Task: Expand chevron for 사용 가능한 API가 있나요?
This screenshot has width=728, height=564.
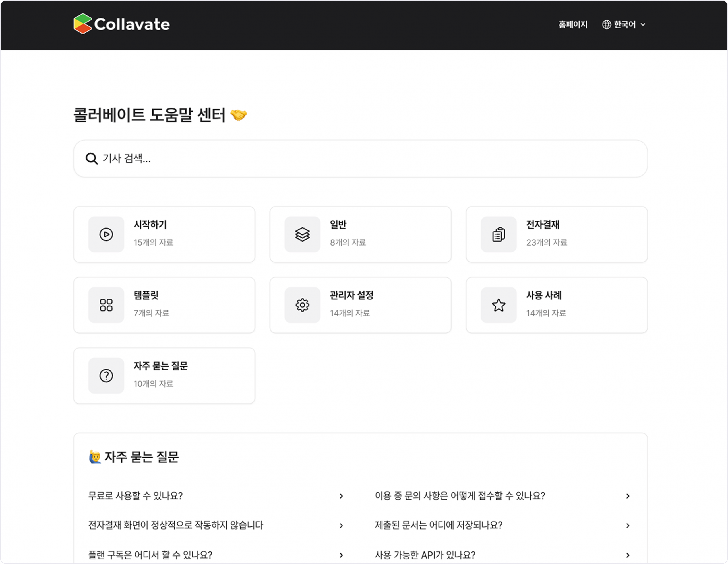Action: (628, 555)
